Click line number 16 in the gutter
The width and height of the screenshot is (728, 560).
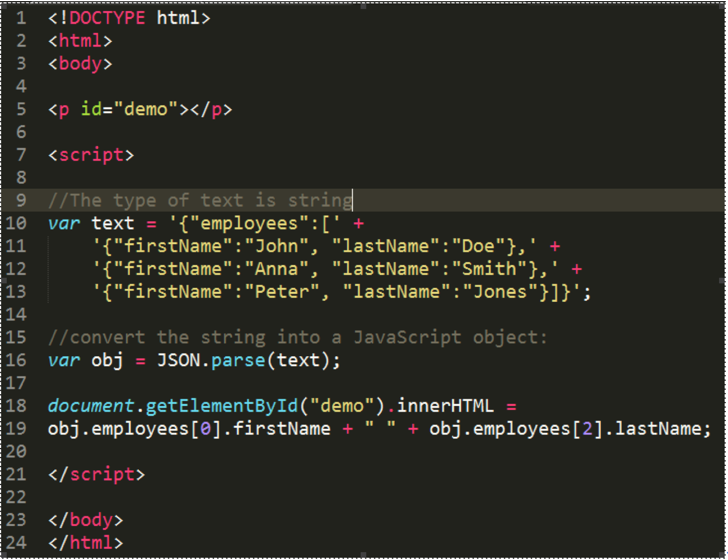[16, 360]
